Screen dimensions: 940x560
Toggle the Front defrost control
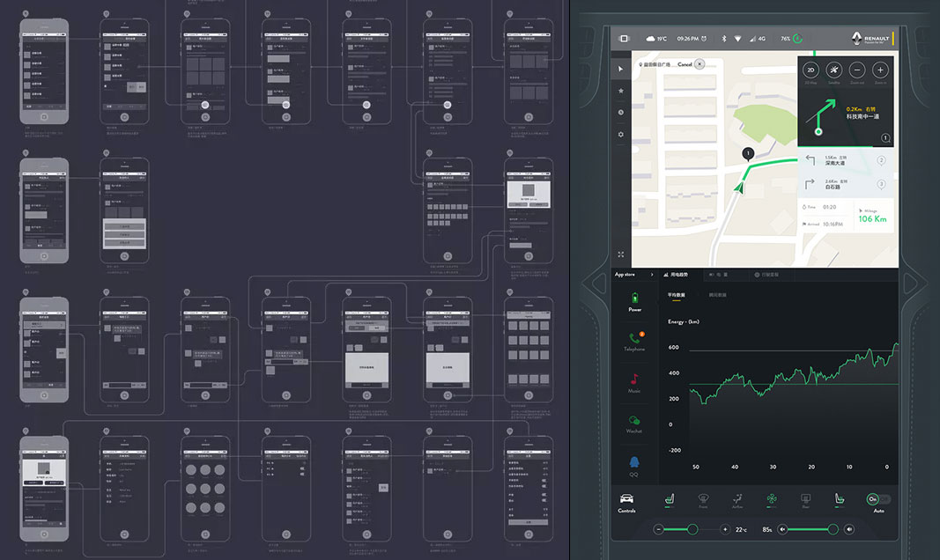point(703,499)
